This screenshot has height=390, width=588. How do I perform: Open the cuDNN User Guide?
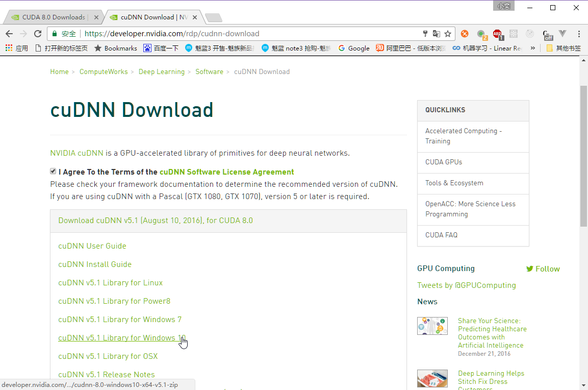coord(92,246)
